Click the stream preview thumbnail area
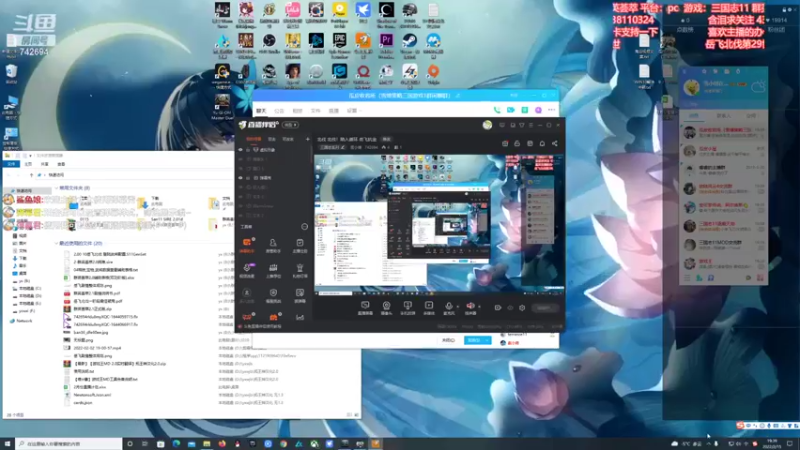The width and height of the screenshot is (800, 450). 439,224
